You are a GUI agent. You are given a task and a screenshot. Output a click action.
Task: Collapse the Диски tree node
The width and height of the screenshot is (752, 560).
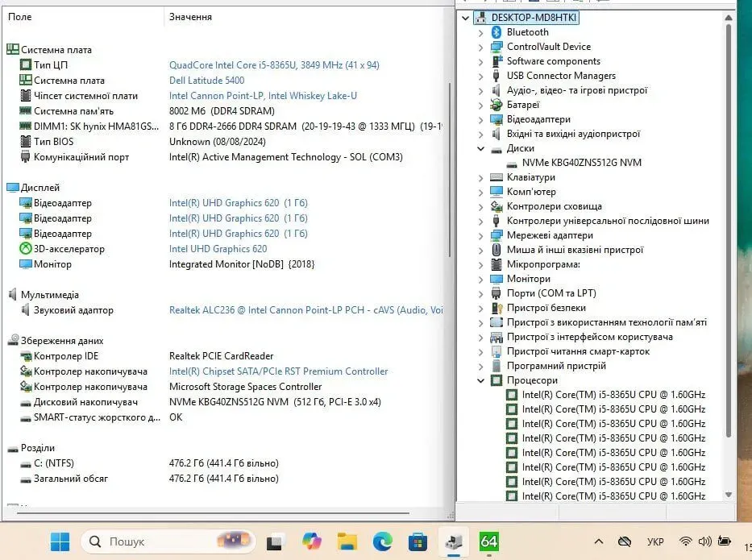(x=481, y=148)
